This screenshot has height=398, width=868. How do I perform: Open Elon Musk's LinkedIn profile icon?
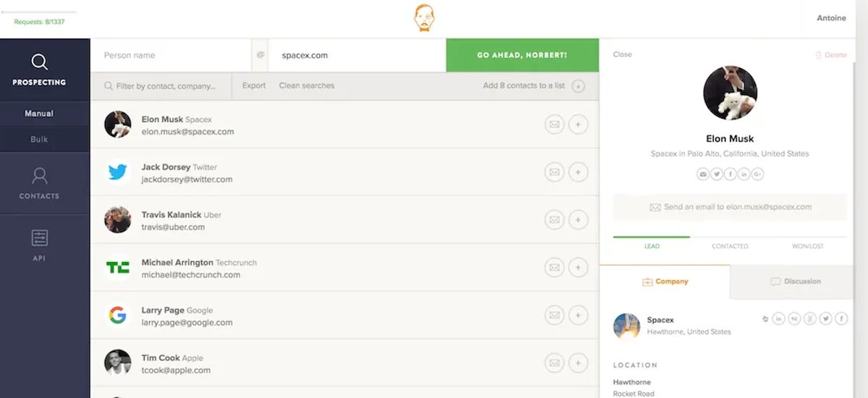pos(744,174)
